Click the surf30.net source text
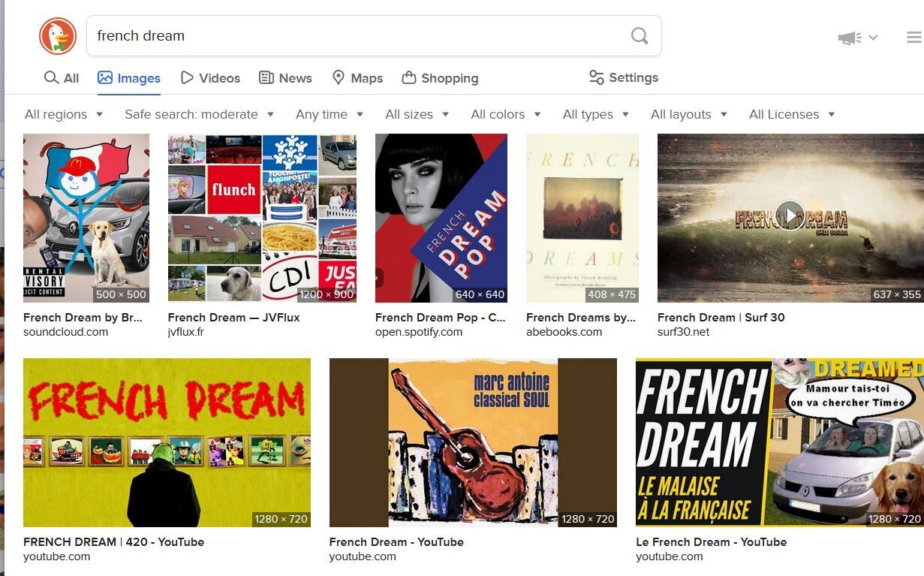Screen dimensions: 924x576 683,332
